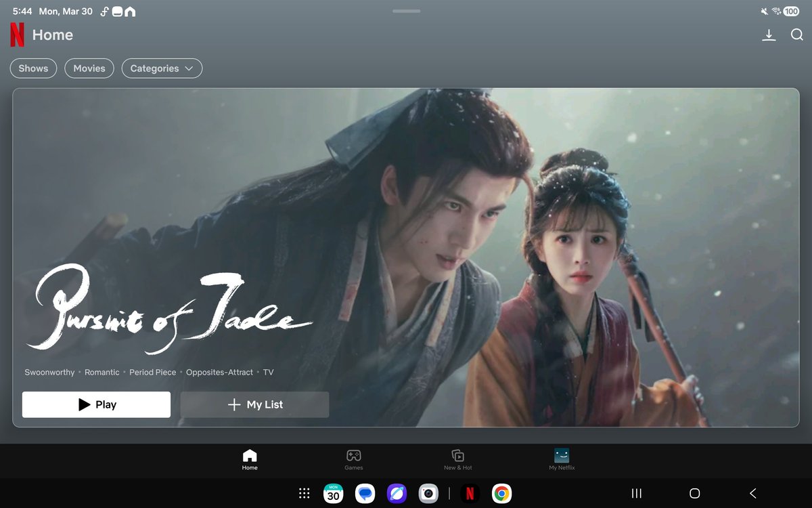
Task: Open the downloads icon
Action: click(769, 35)
